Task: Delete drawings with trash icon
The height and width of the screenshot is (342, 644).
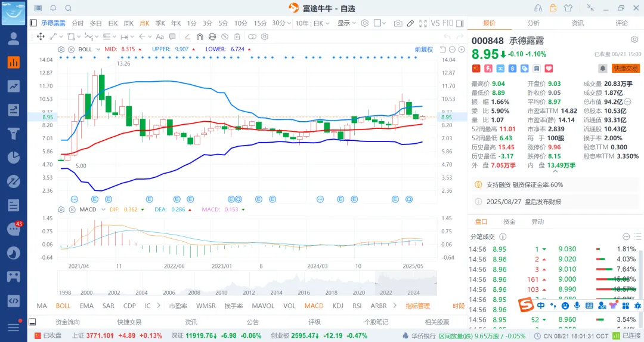Action: [237, 36]
